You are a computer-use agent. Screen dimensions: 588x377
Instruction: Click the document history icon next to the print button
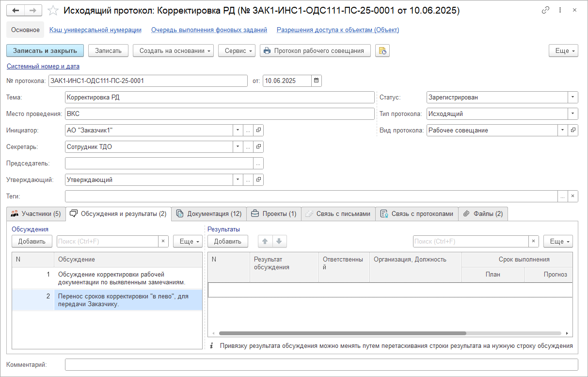(x=382, y=51)
